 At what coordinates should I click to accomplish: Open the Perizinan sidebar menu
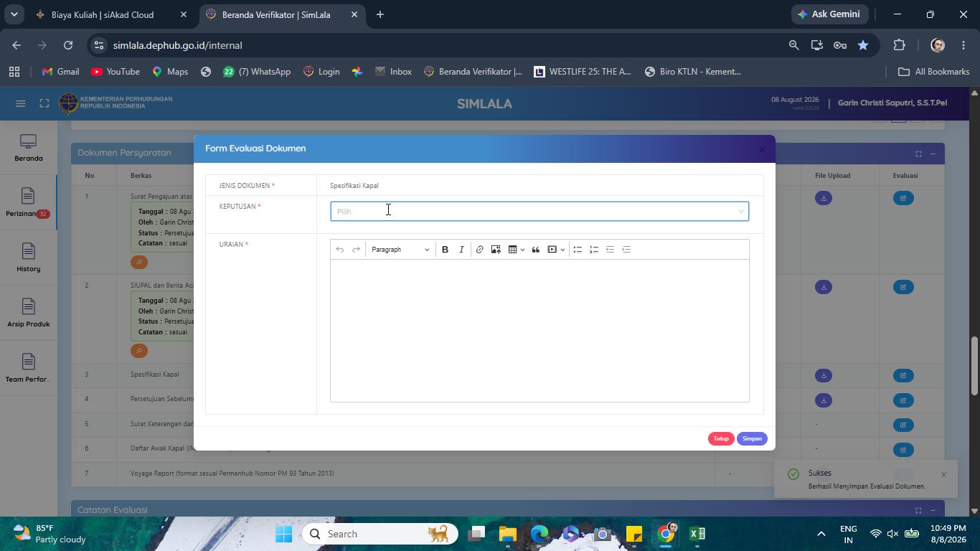click(x=28, y=203)
